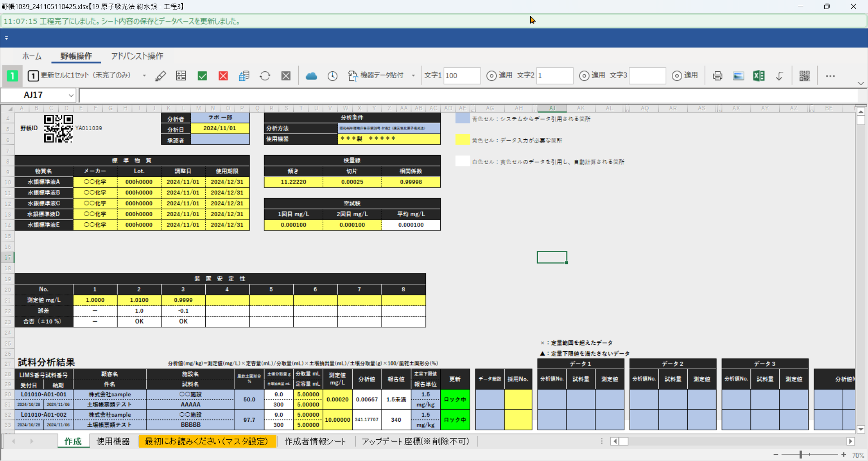Open the AJ17 name box dropdown

pos(71,95)
